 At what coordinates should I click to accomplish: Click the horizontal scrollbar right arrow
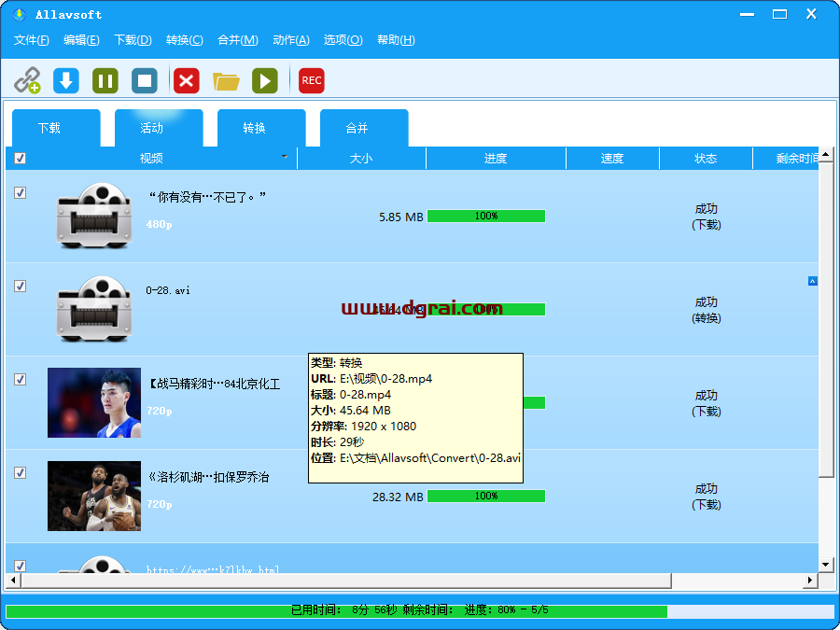(x=810, y=581)
